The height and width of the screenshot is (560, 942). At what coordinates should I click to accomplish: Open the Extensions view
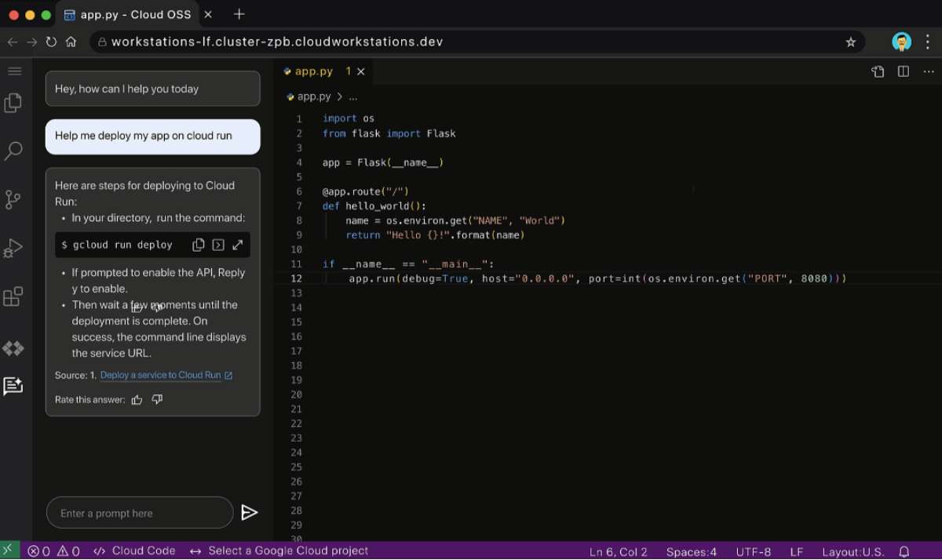(x=13, y=296)
